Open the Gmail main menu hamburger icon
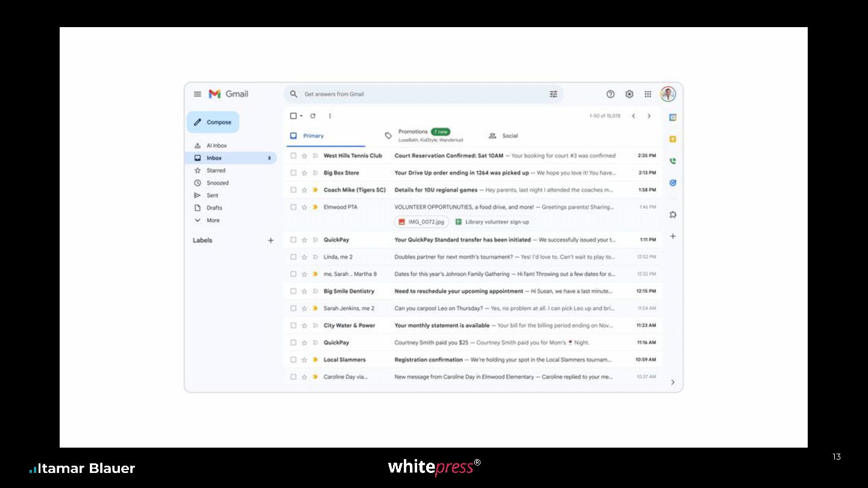The image size is (868, 488). pos(197,94)
